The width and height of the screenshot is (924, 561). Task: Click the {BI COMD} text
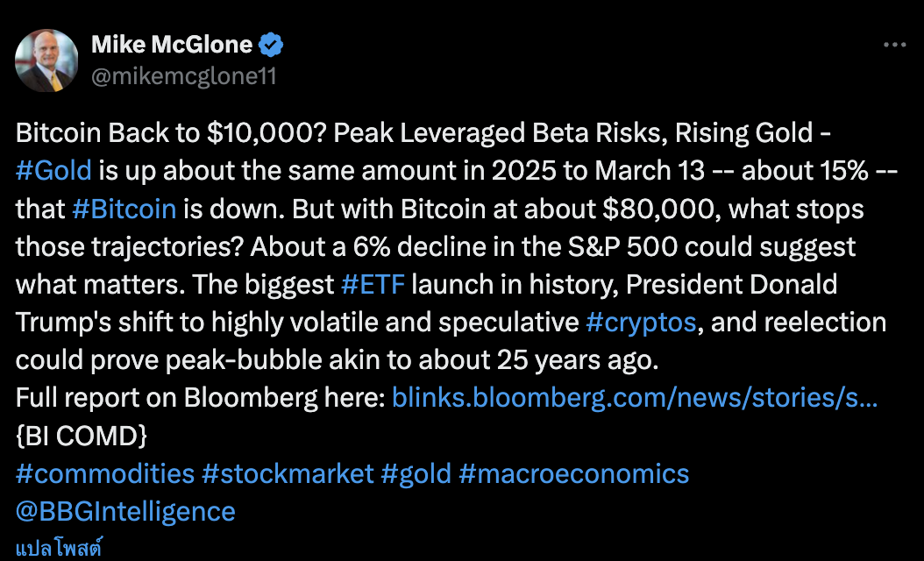82,435
